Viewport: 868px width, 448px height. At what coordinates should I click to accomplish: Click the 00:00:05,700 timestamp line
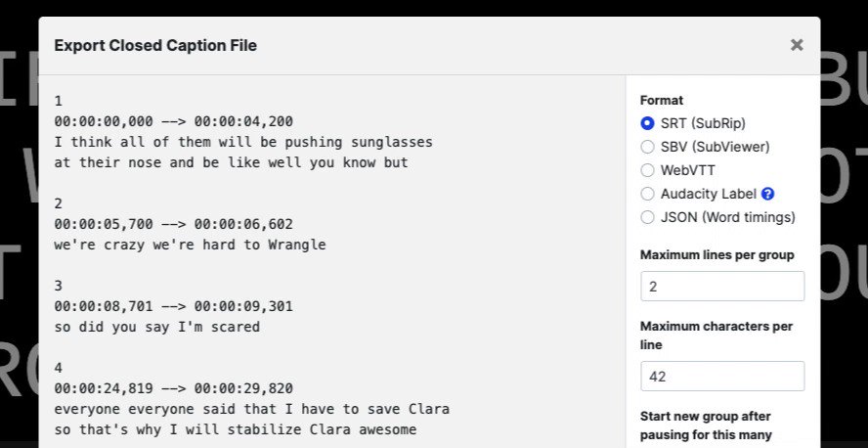(x=173, y=224)
